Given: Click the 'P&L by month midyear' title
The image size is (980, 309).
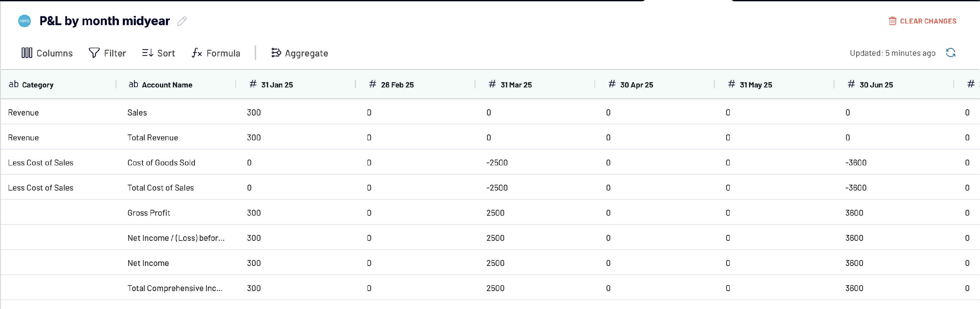Looking at the screenshot, I should tap(105, 21).
